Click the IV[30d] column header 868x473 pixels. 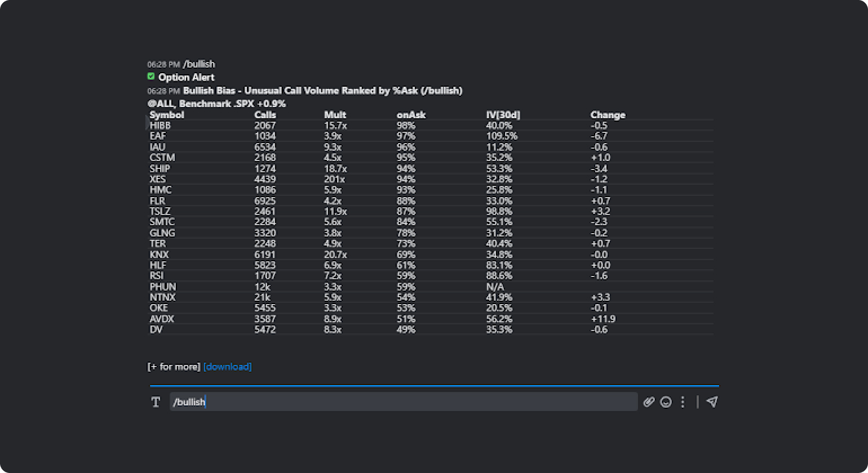coord(503,115)
